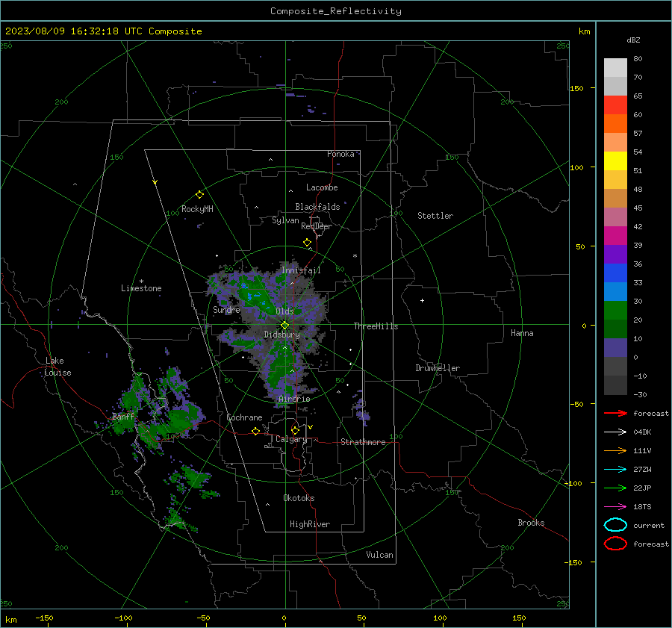Click the green 22JP arrow icon
The width and height of the screenshot is (672, 628).
coord(615,488)
